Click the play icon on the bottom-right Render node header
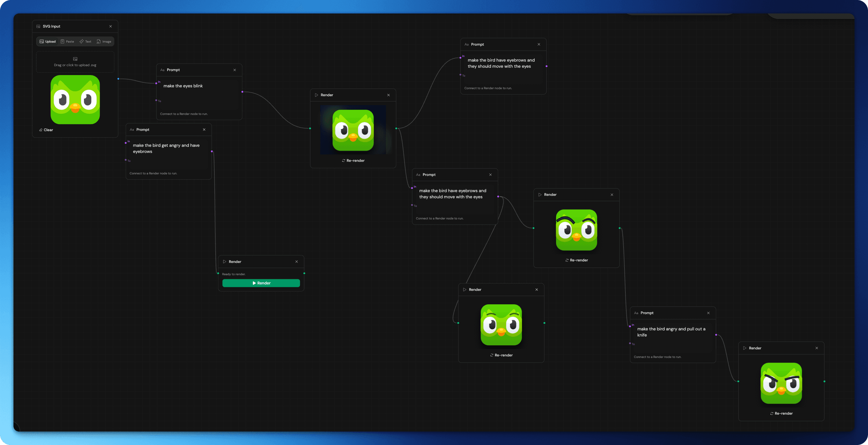868x445 pixels. 745,348
